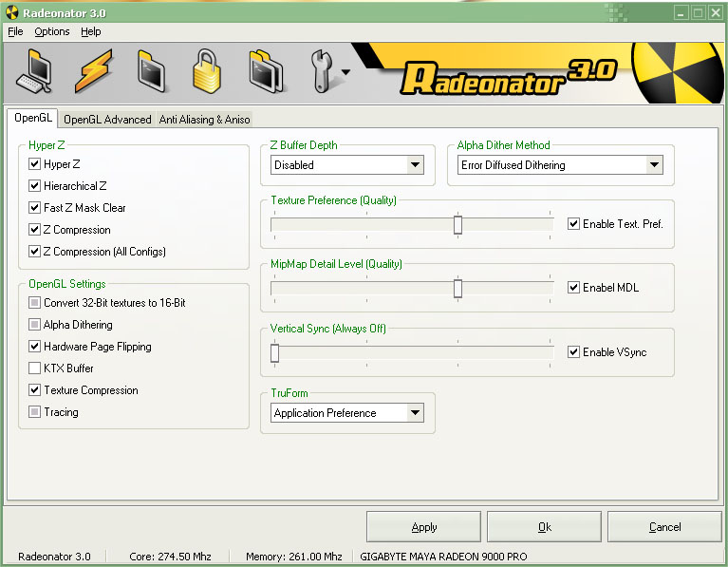The height and width of the screenshot is (567, 728).
Task: Click the yellow radiation symbol in the banner
Action: click(676, 72)
